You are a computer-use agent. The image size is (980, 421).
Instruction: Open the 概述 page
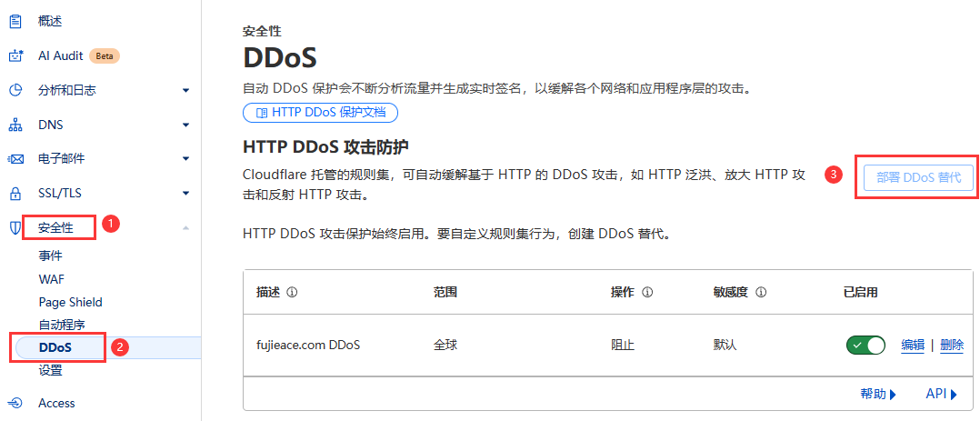tap(50, 22)
